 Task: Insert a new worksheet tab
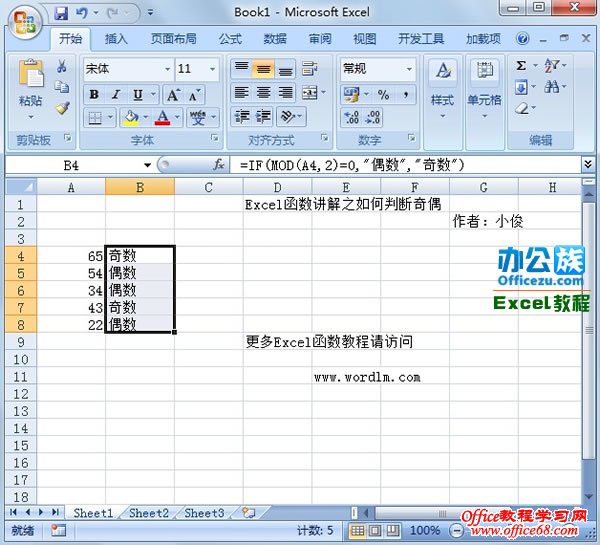pos(248,513)
